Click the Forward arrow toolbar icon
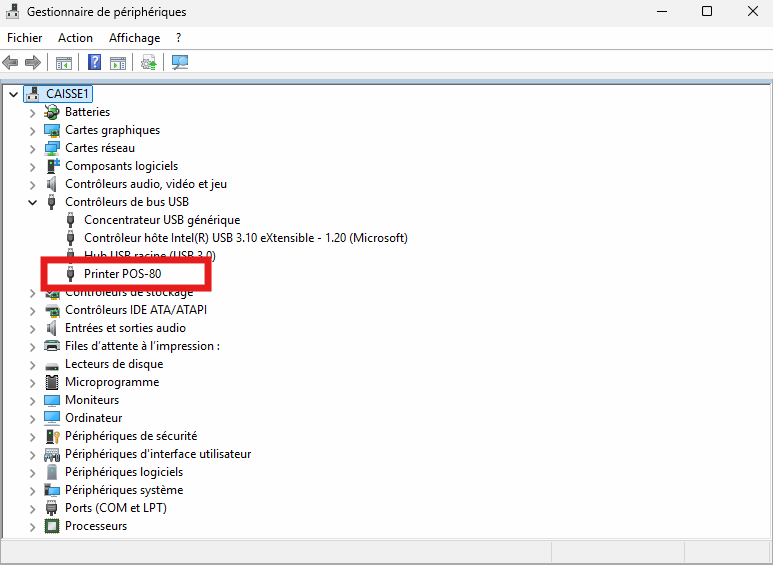Screen dimensions: 773x565 [32, 63]
